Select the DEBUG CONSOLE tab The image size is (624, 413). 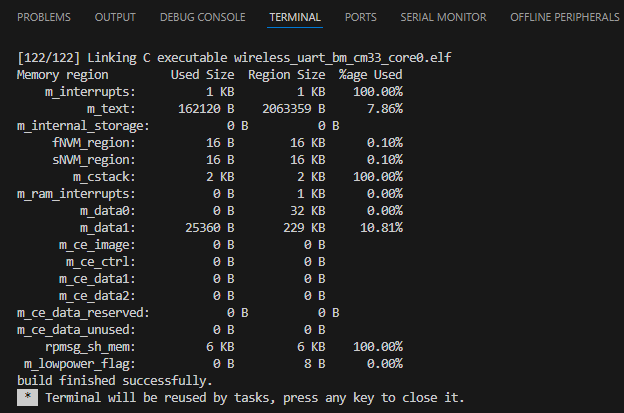(x=203, y=18)
